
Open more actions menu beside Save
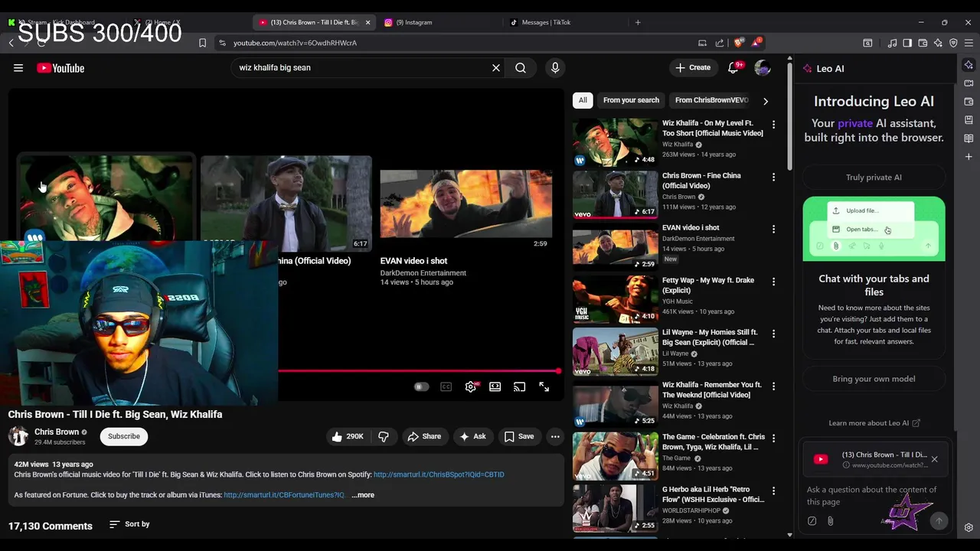[555, 436]
